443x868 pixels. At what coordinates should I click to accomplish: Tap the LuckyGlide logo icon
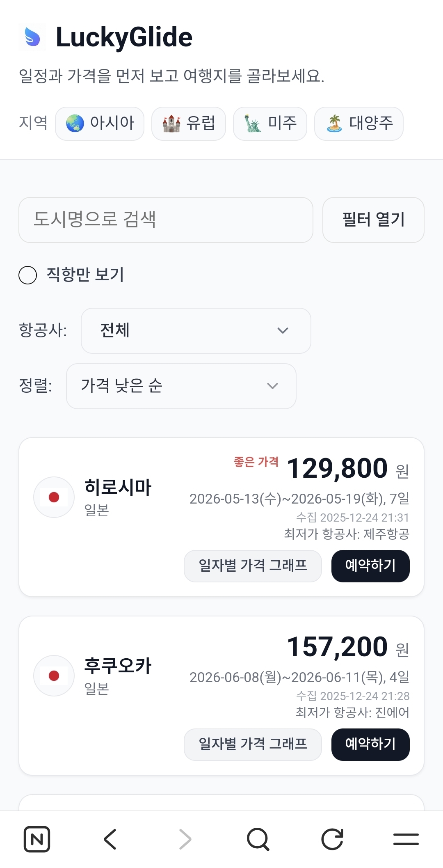32,37
